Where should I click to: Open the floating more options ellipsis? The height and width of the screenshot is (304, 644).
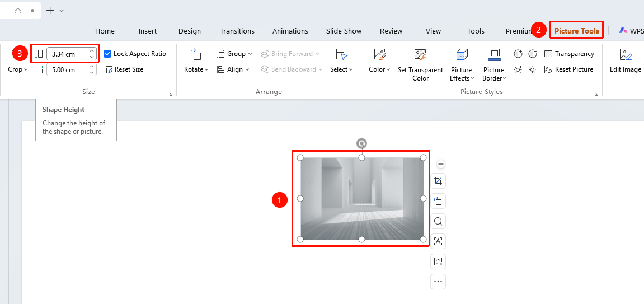[x=438, y=282]
